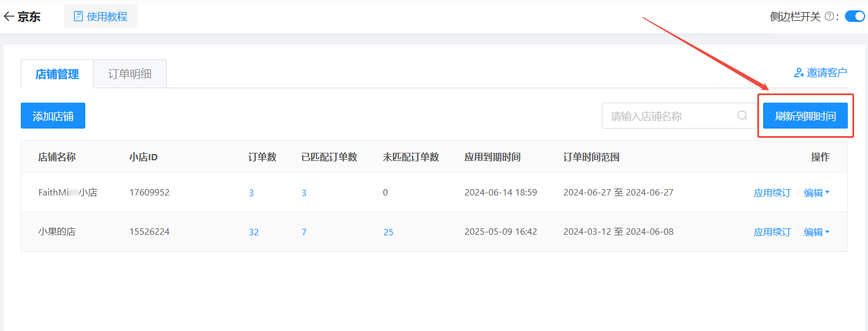Image resolution: width=868 pixels, height=331 pixels.
Task: Switch to the 订单明细 tab
Action: pos(130,74)
